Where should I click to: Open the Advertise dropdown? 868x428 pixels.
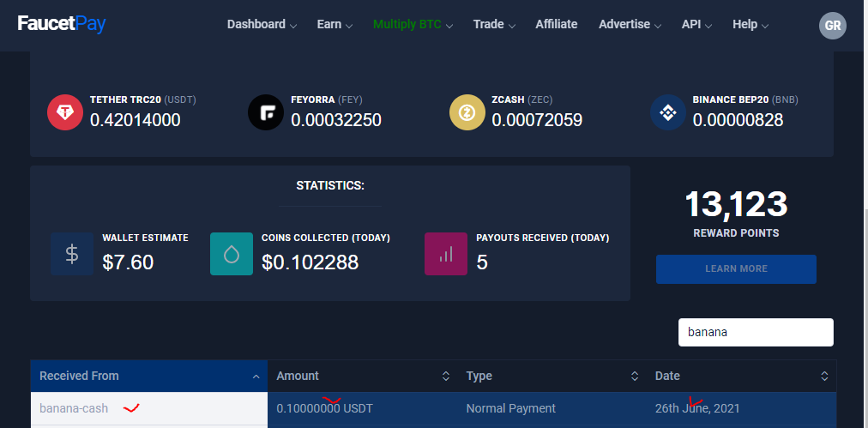pyautogui.click(x=630, y=24)
